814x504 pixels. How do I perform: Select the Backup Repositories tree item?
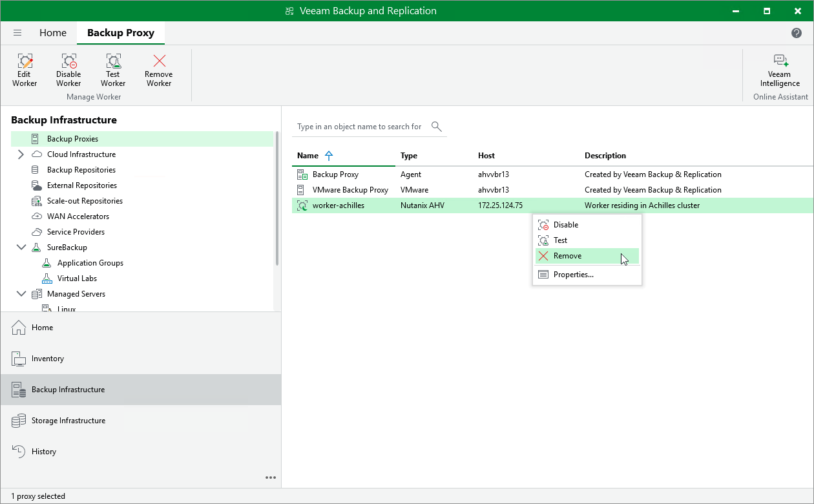(81, 170)
